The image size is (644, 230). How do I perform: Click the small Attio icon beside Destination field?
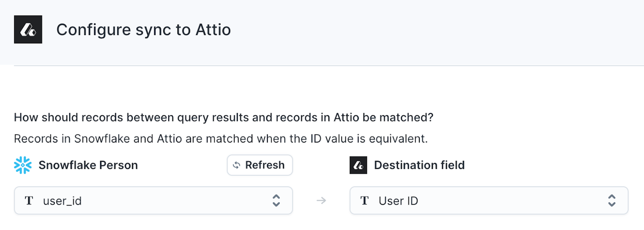tap(358, 165)
